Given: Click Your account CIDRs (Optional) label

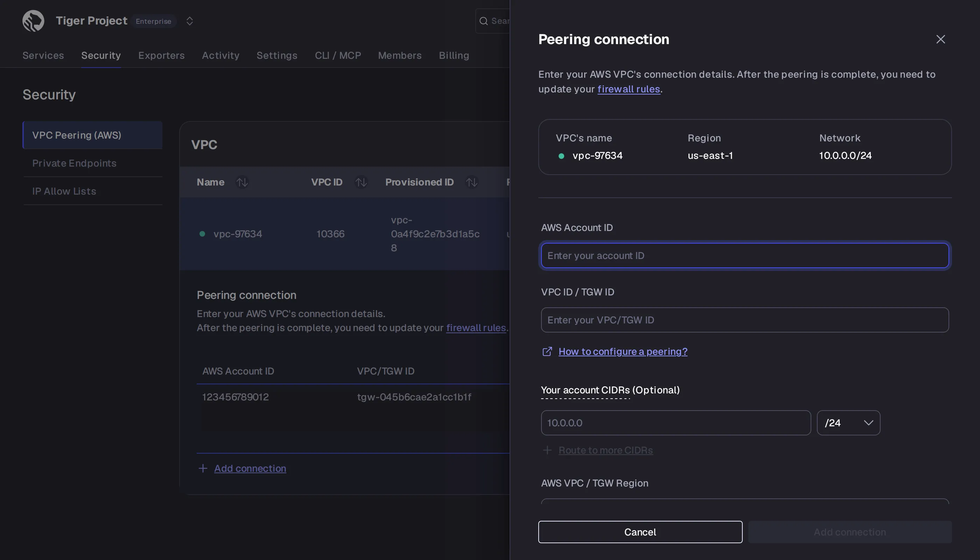Looking at the screenshot, I should pyautogui.click(x=610, y=390).
